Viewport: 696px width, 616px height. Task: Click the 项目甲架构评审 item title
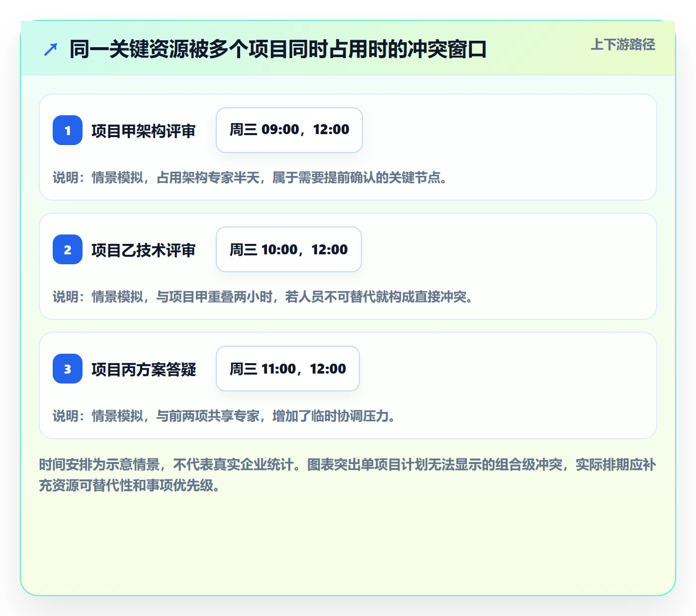tap(144, 131)
